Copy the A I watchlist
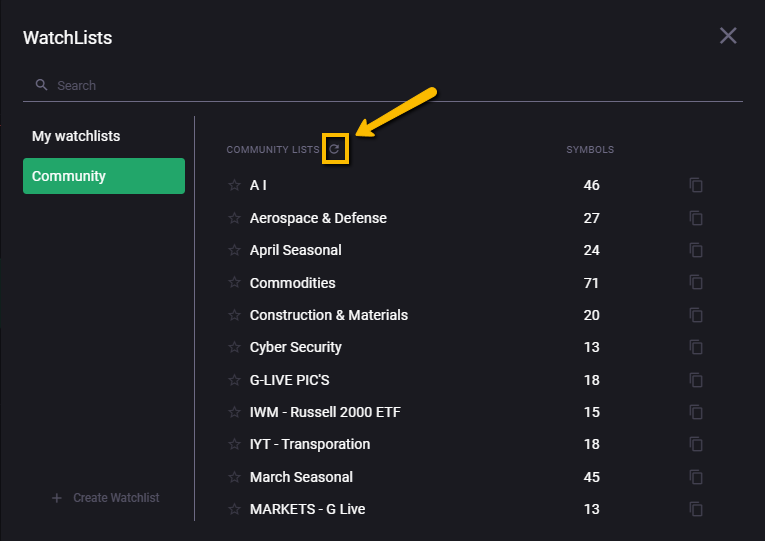This screenshot has width=765, height=541. pos(696,185)
